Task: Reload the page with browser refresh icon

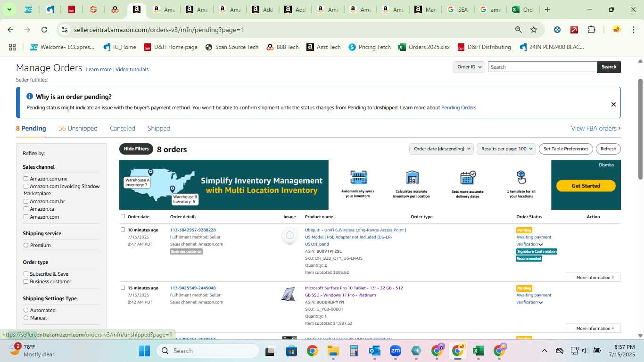Action: pos(44,30)
